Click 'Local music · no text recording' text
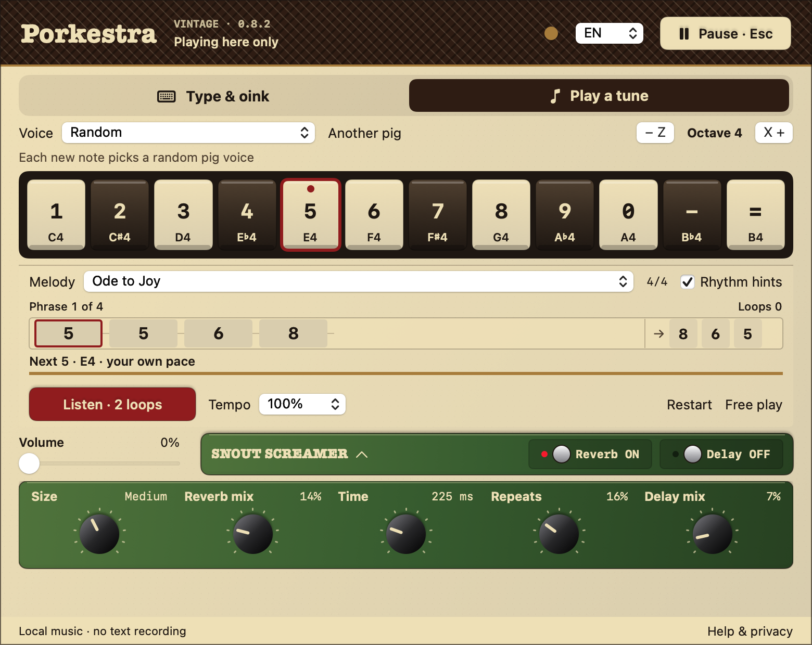The image size is (812, 645). pos(103,631)
